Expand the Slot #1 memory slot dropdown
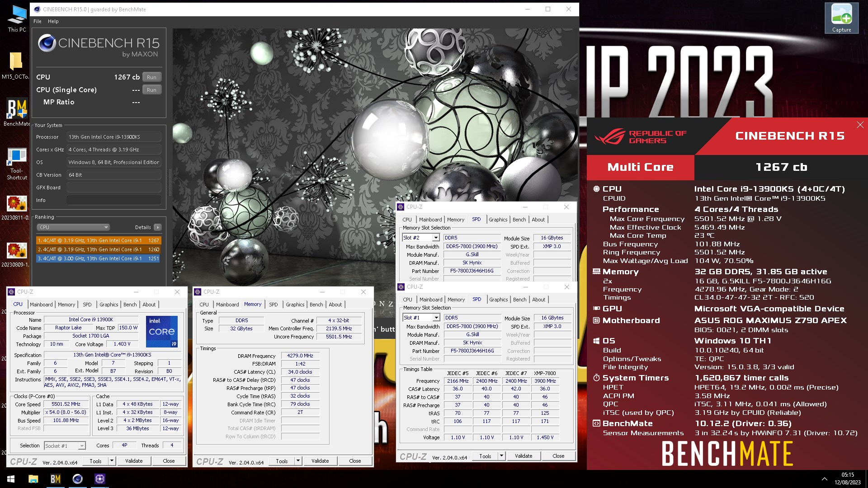The image size is (868, 488). (436, 318)
